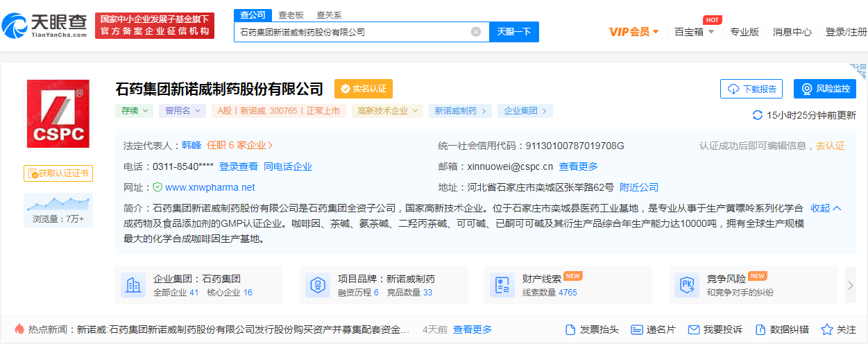Select the 查关系 search tab

(329, 15)
